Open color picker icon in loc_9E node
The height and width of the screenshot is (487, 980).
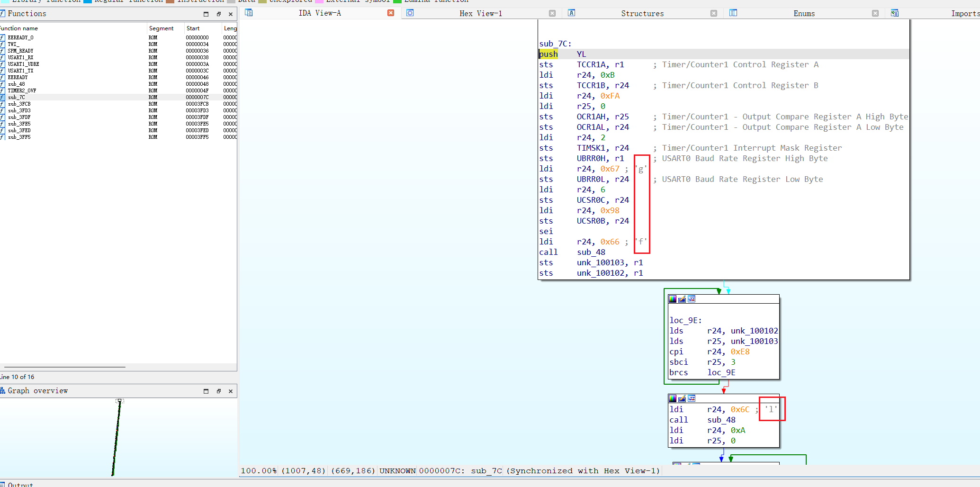tap(673, 299)
